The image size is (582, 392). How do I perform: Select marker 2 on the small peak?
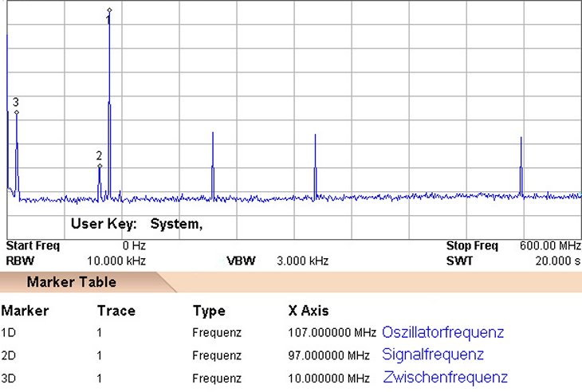point(100,166)
